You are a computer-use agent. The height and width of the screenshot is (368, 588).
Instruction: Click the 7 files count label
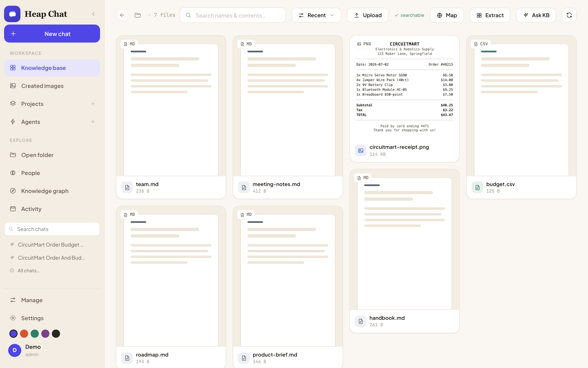[x=165, y=15]
